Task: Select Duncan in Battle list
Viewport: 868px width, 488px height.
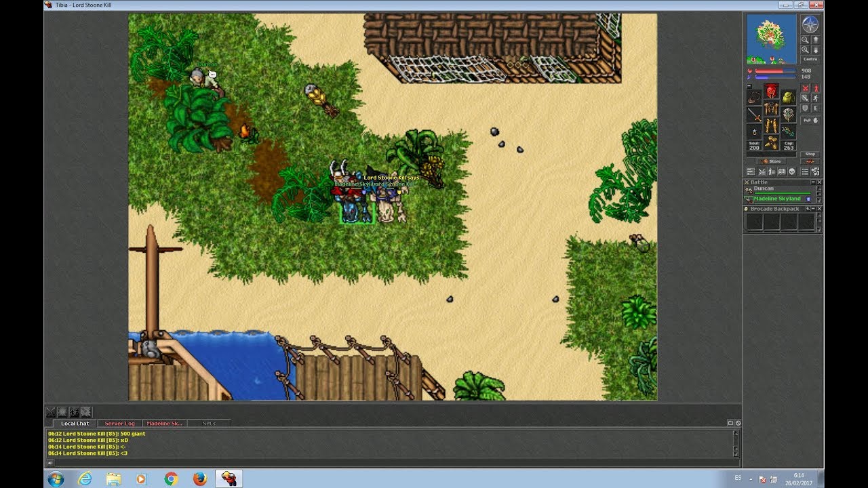Action: coord(778,190)
